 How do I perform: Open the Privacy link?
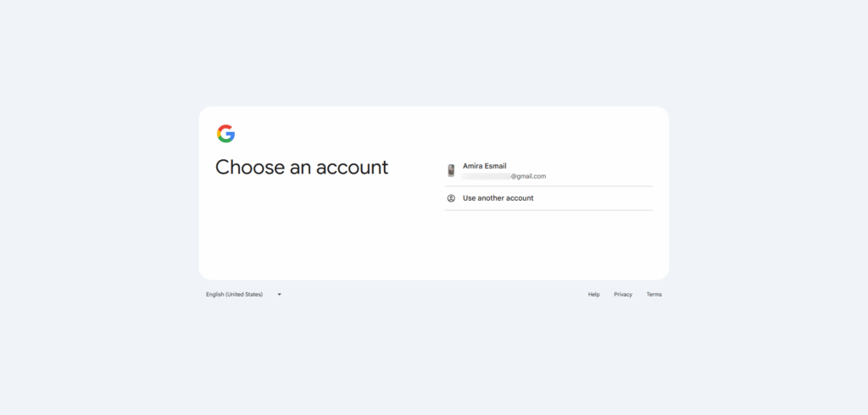tap(623, 295)
